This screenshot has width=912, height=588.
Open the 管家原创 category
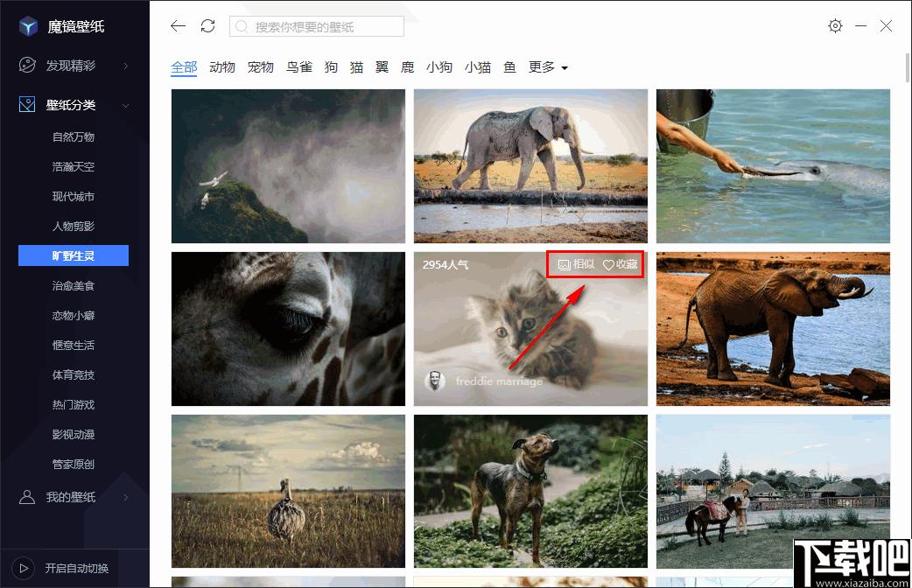pyautogui.click(x=74, y=464)
